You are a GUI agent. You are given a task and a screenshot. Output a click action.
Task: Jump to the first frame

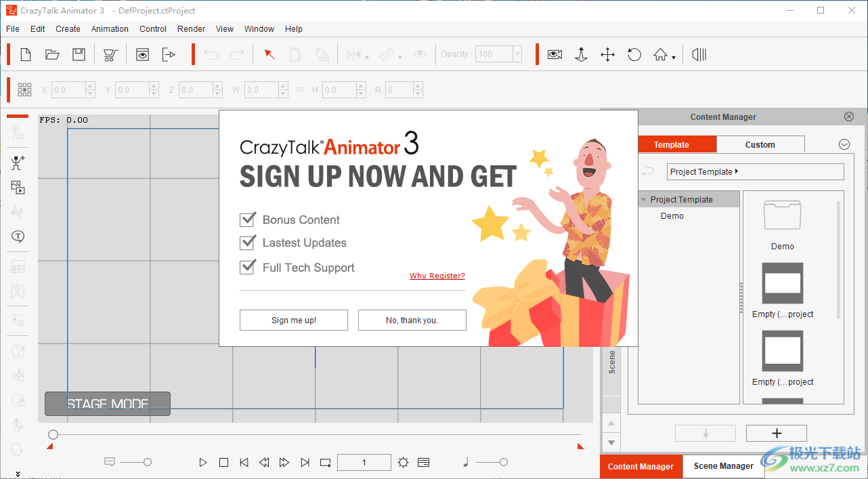pos(244,463)
